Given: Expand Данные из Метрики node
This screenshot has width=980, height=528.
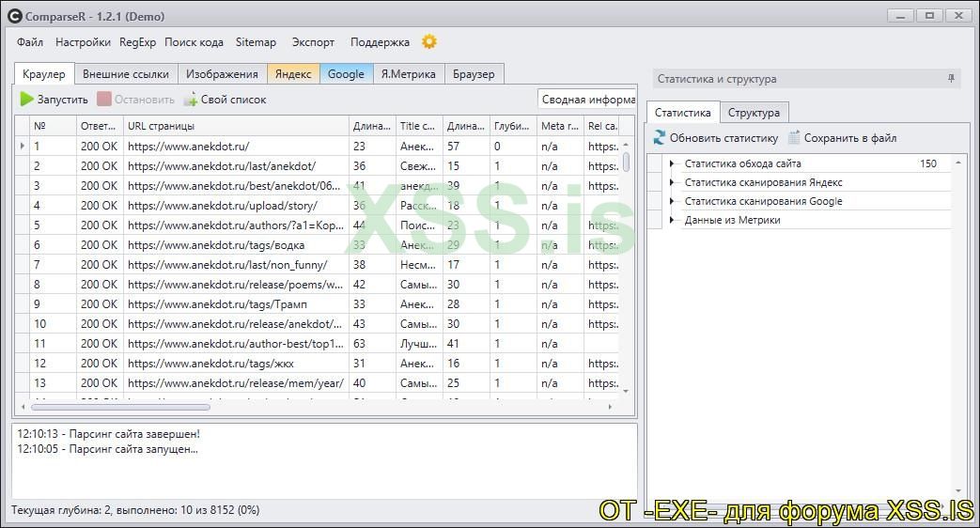Looking at the screenshot, I should tap(672, 220).
